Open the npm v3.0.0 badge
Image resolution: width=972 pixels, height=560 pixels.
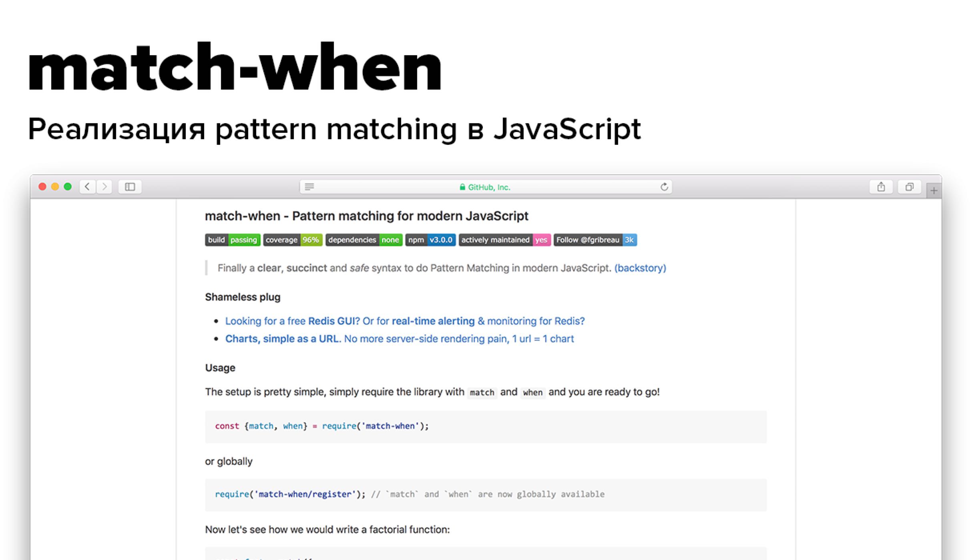[430, 240]
